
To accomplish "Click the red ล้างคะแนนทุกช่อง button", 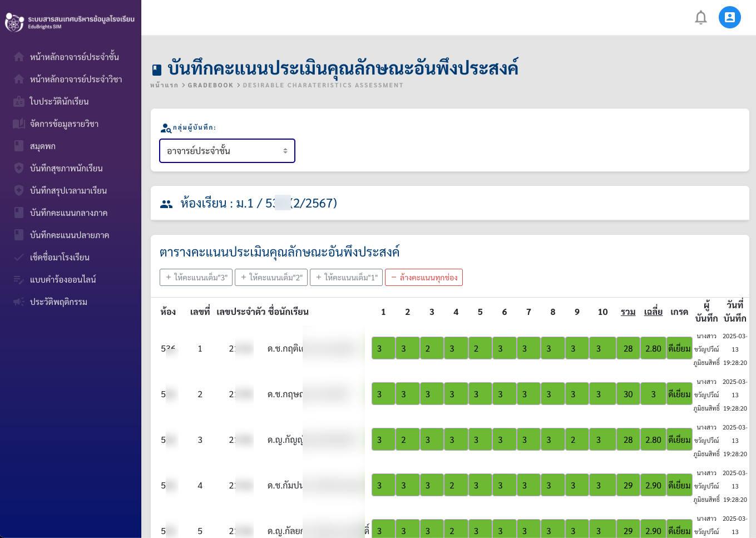I will coord(423,277).
